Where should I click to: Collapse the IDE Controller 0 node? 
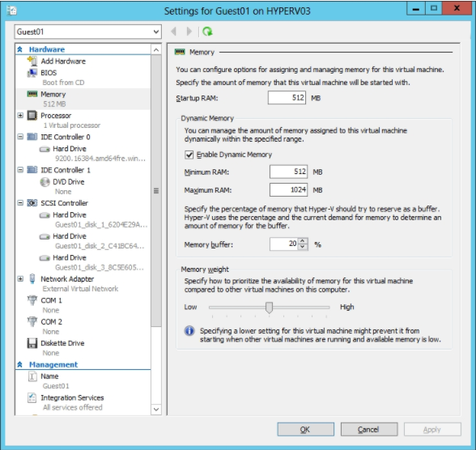[20, 137]
